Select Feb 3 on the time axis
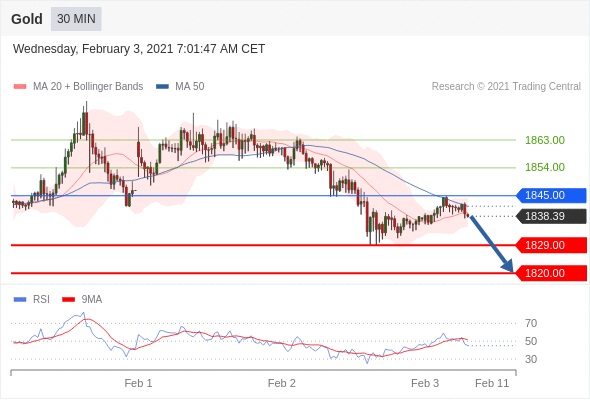The height and width of the screenshot is (400, 590). (x=425, y=383)
